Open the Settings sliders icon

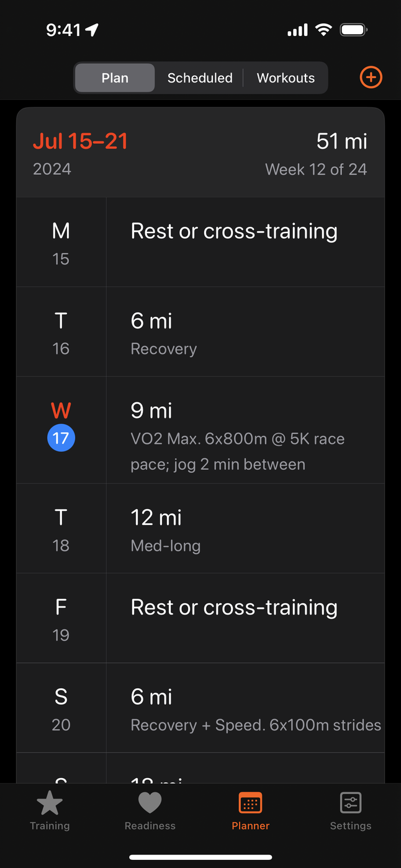point(351,804)
